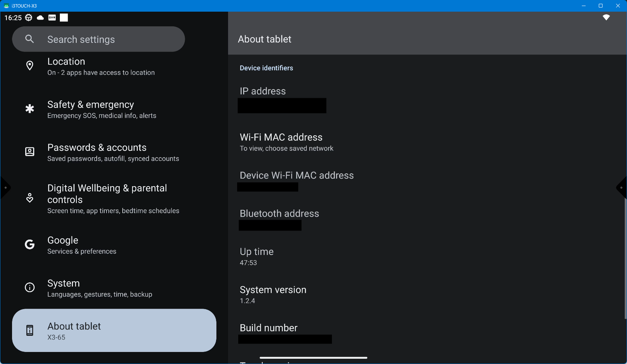Open Digital Wellbeing & parental controls
This screenshot has width=627, height=364.
click(113, 199)
